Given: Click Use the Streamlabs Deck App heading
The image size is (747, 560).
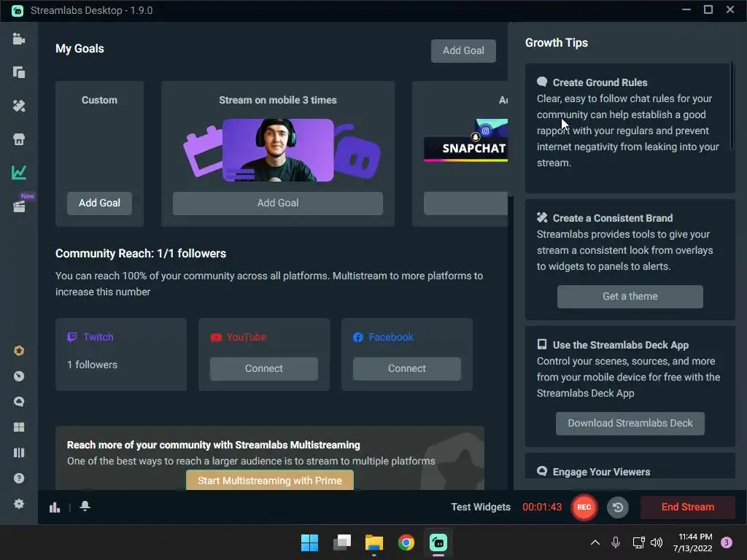Looking at the screenshot, I should coord(620,345).
